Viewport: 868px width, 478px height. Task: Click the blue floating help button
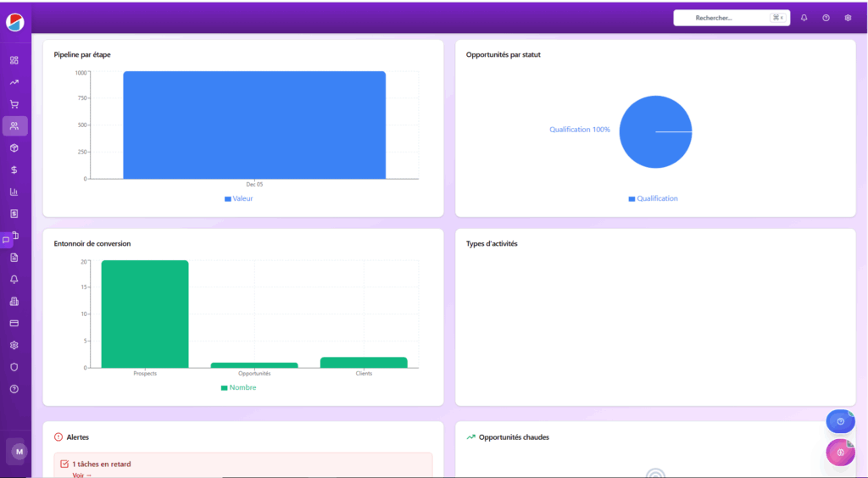pos(840,421)
